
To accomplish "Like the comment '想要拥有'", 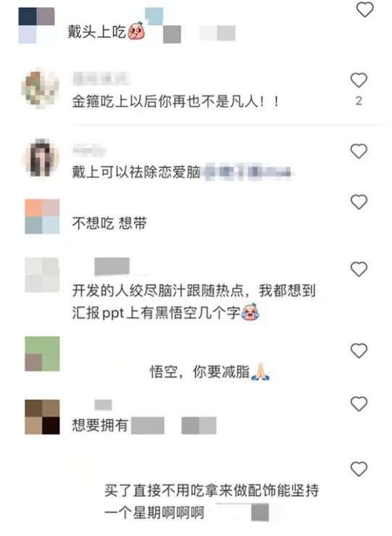I will (x=359, y=403).
